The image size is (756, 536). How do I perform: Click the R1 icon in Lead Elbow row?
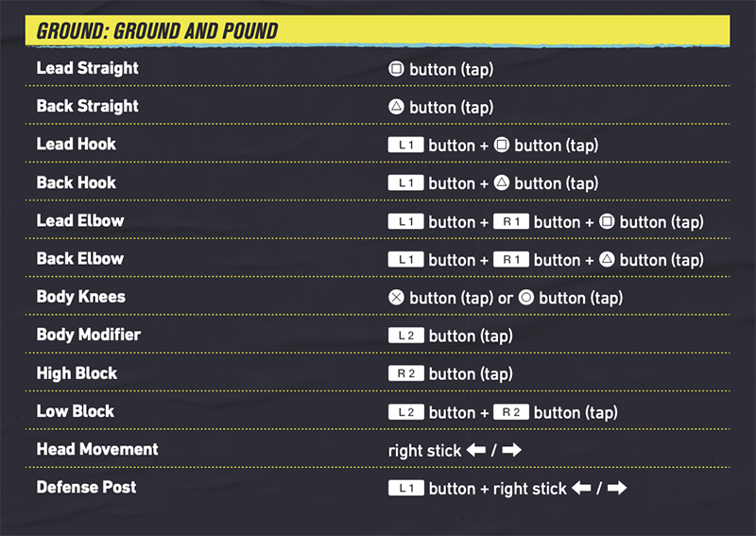pyautogui.click(x=510, y=222)
